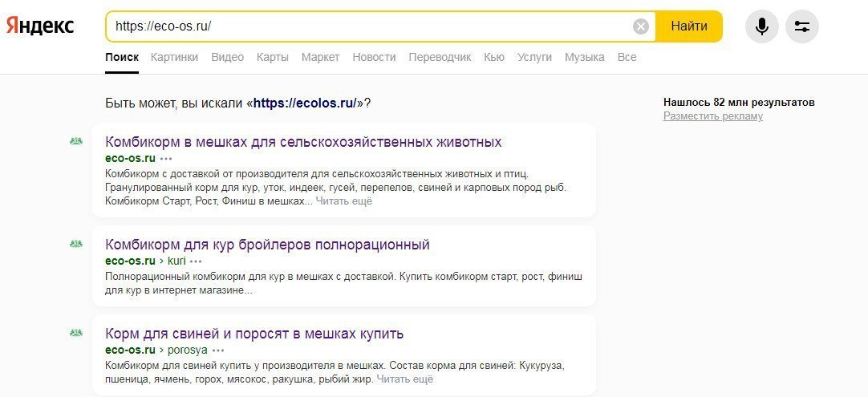Expand the Все services menu

pyautogui.click(x=627, y=57)
